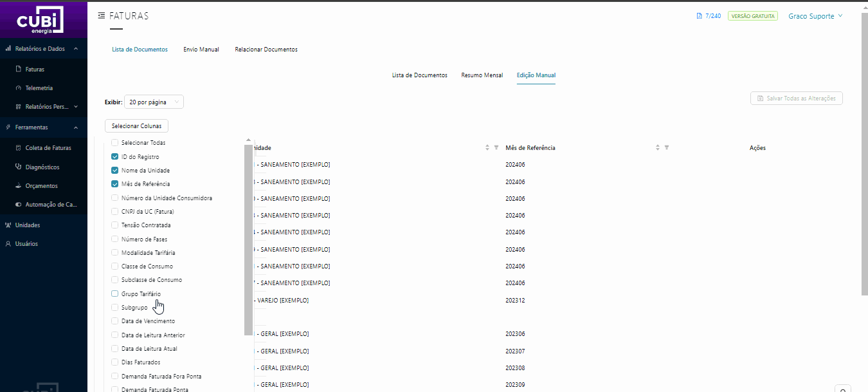This screenshot has height=392, width=868.
Task: Open the 20 por página dropdown
Action: point(154,102)
